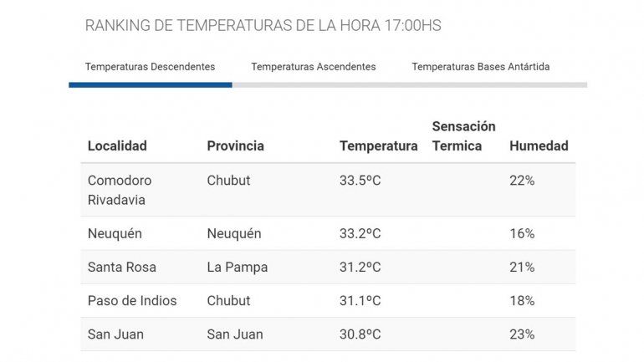Click the Localidad column header

click(117, 145)
